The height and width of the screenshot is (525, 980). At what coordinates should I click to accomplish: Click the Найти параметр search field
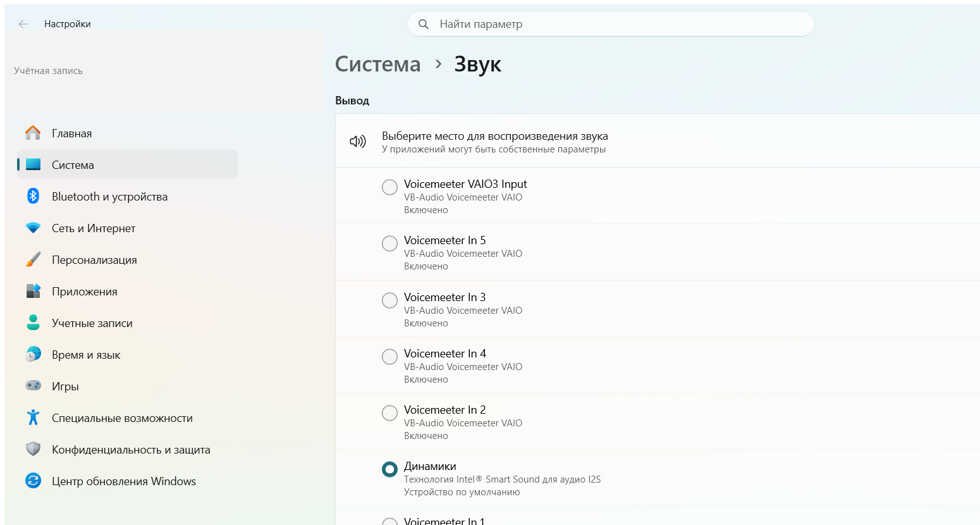click(611, 24)
